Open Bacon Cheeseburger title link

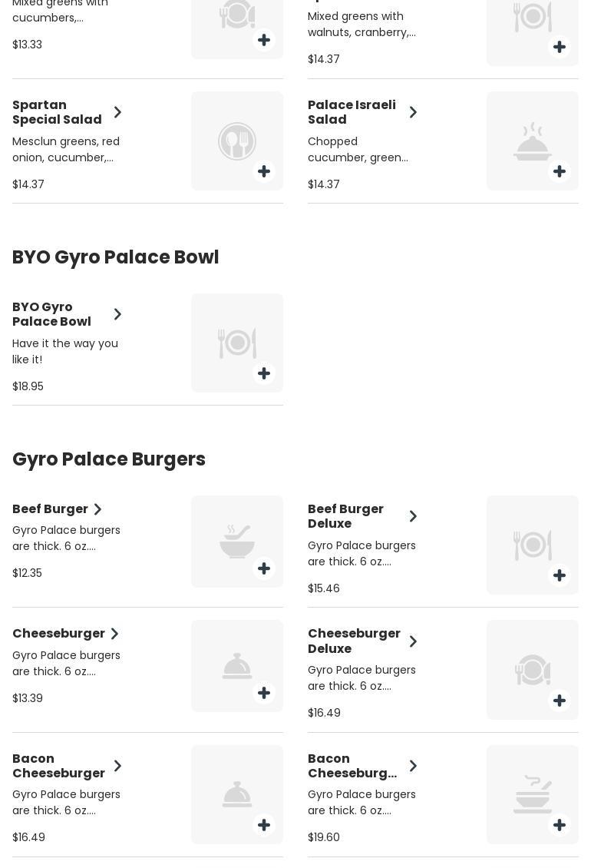coord(58,766)
